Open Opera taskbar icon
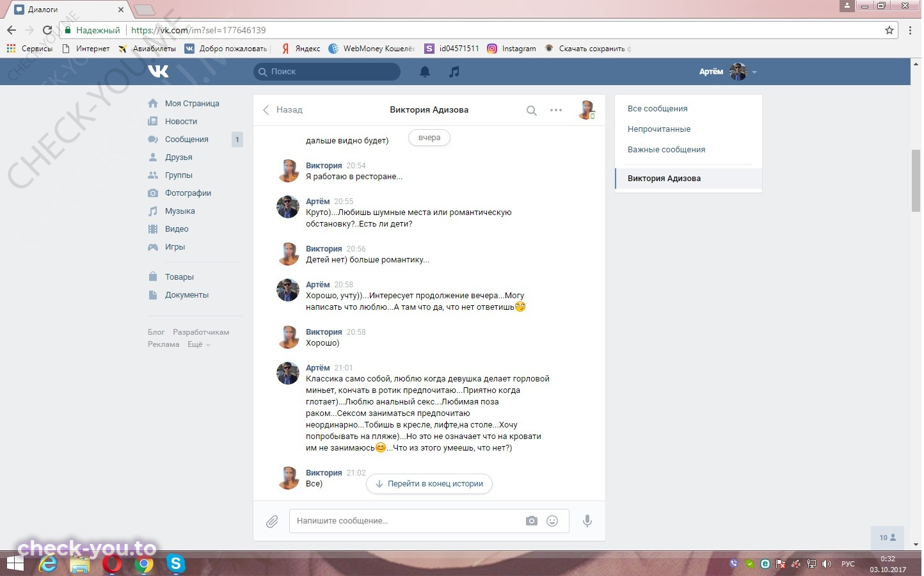This screenshot has height=576, width=924. [x=112, y=563]
